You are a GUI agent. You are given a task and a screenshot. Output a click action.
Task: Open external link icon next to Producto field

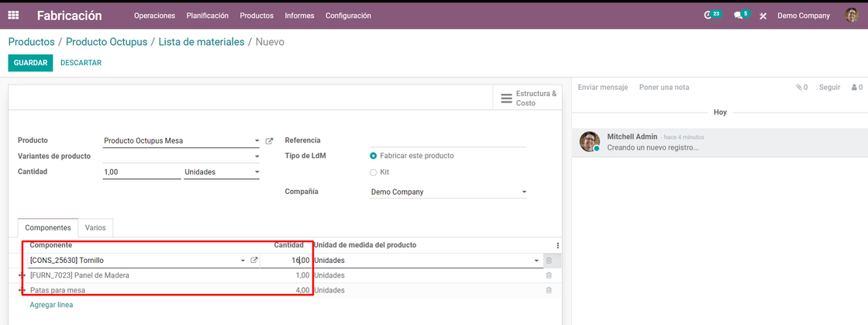click(269, 141)
